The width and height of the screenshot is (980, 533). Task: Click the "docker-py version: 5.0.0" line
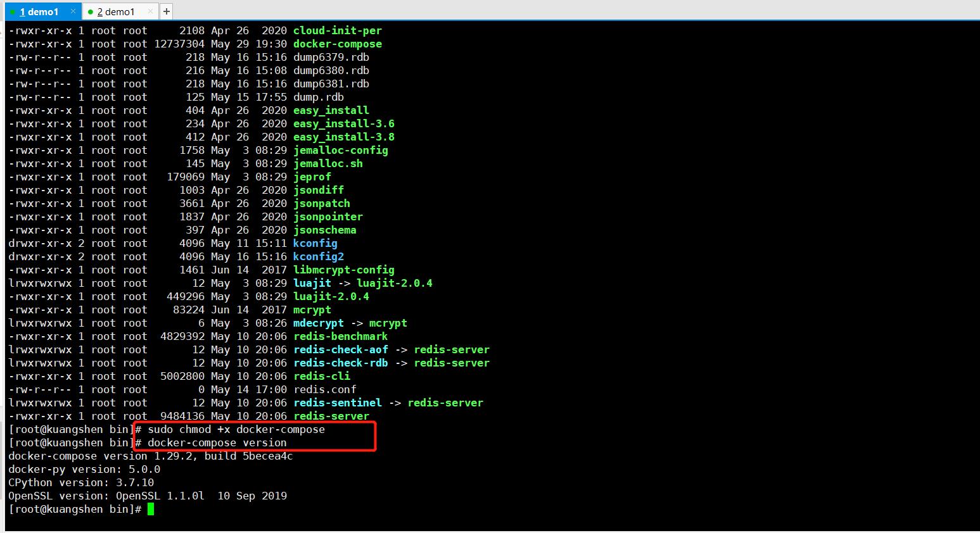[x=84, y=469]
